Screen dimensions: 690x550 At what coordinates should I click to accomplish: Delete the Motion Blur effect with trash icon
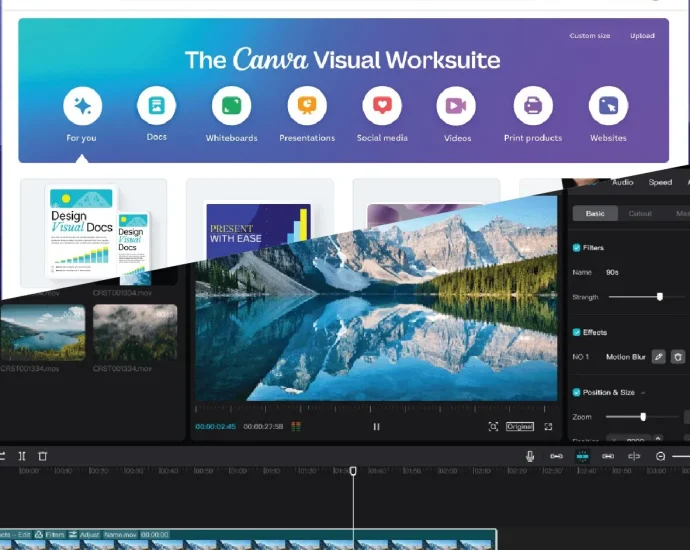tap(678, 357)
